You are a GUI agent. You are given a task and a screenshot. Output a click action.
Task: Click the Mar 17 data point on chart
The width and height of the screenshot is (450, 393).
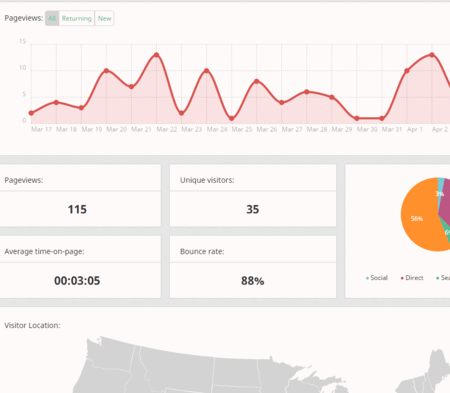click(31, 113)
